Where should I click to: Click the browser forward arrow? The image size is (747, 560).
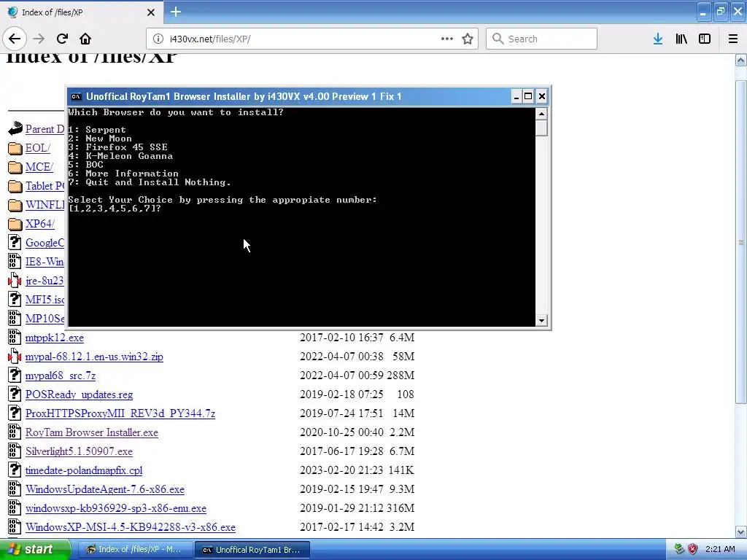(39, 39)
